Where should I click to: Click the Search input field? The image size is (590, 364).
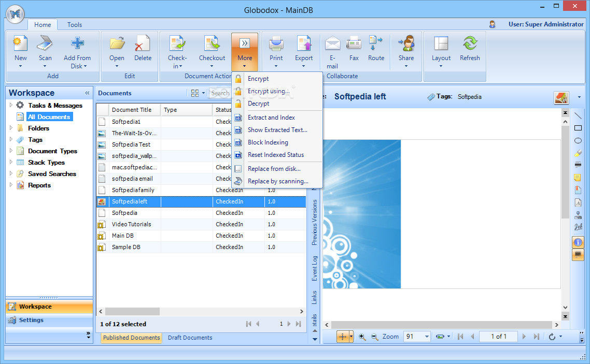(x=220, y=93)
